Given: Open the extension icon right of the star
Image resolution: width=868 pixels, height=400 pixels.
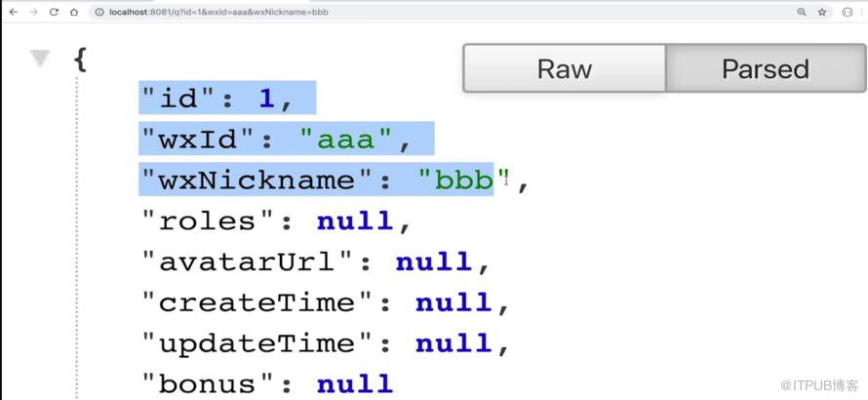Looking at the screenshot, I should (x=848, y=12).
